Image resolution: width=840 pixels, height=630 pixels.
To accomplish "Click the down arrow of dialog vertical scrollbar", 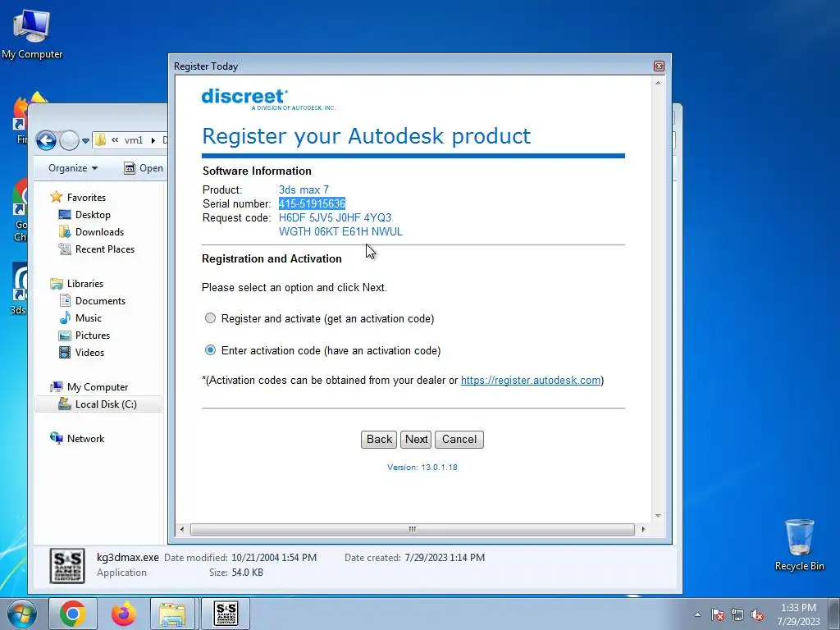I will tap(658, 516).
